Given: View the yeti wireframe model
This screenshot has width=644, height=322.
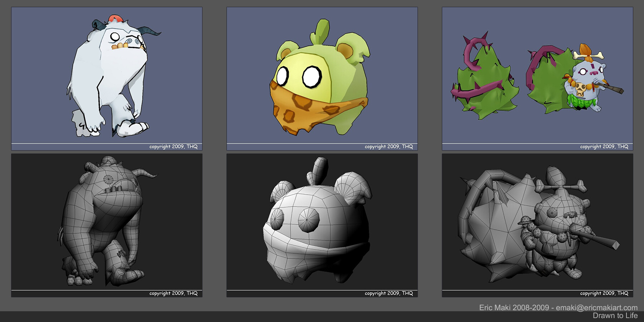Looking at the screenshot, I should (107, 225).
